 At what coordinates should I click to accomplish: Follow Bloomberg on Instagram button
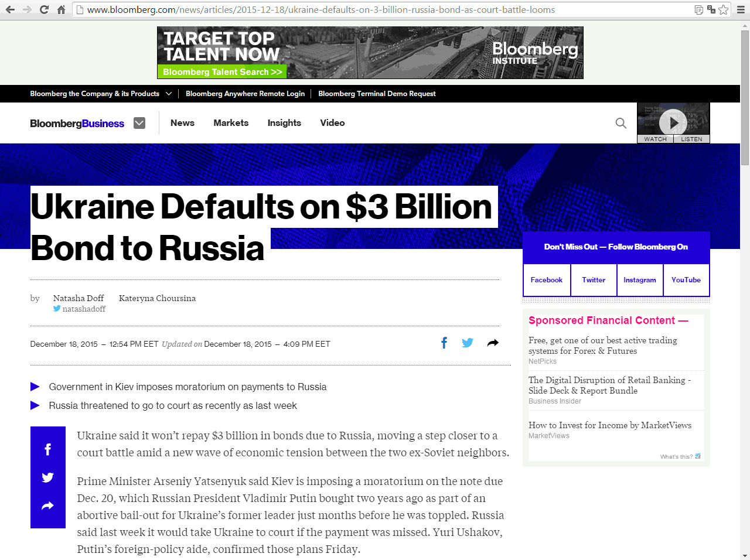tap(639, 280)
